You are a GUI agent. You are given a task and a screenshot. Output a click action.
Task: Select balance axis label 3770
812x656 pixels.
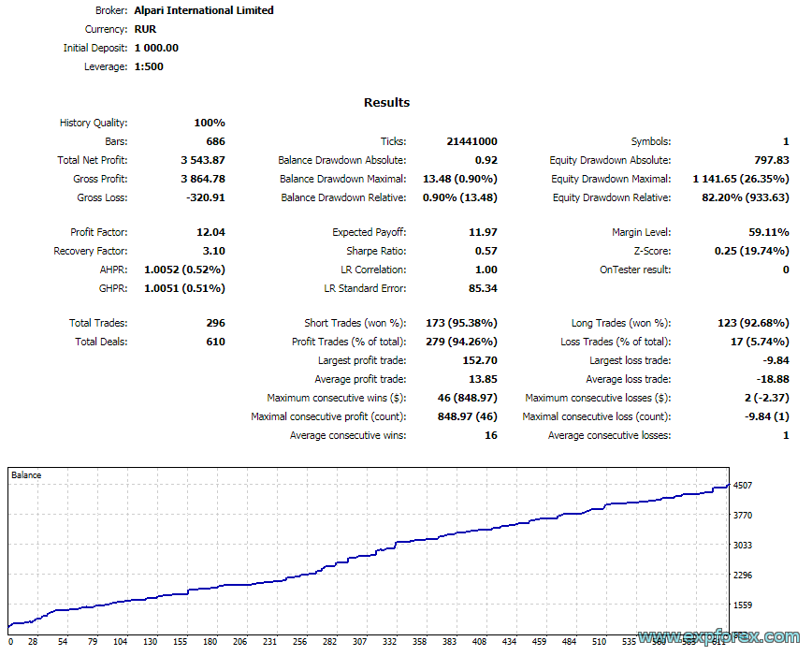743,515
